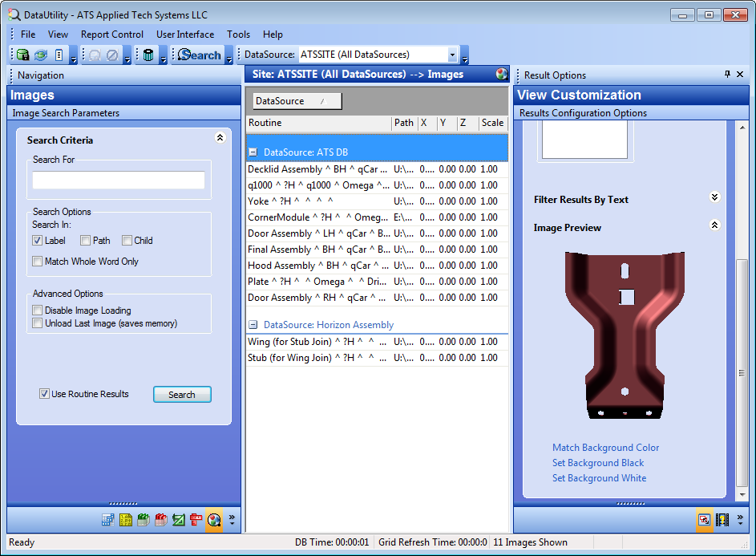Click the red ruler icon in navigation bar
This screenshot has width=756, height=556.
196,520
